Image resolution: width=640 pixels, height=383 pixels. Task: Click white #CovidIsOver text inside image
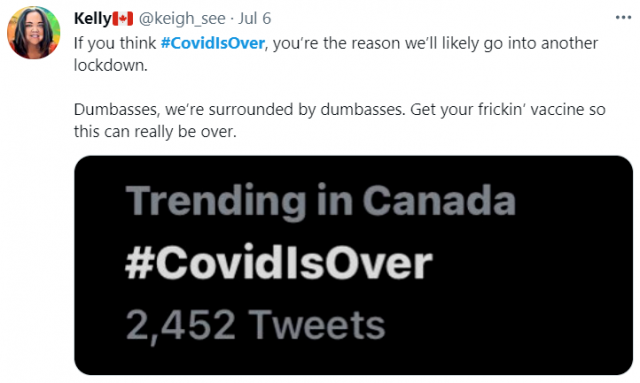(x=279, y=263)
